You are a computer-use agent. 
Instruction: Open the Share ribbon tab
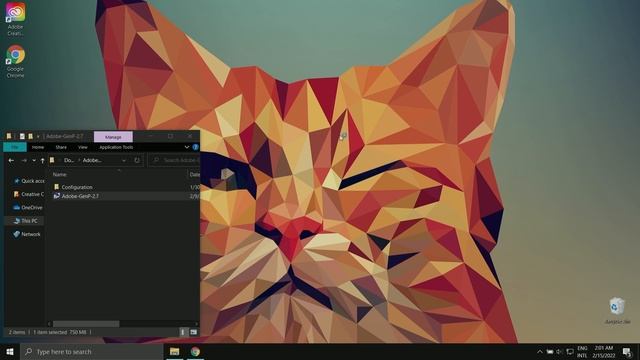click(x=61, y=147)
